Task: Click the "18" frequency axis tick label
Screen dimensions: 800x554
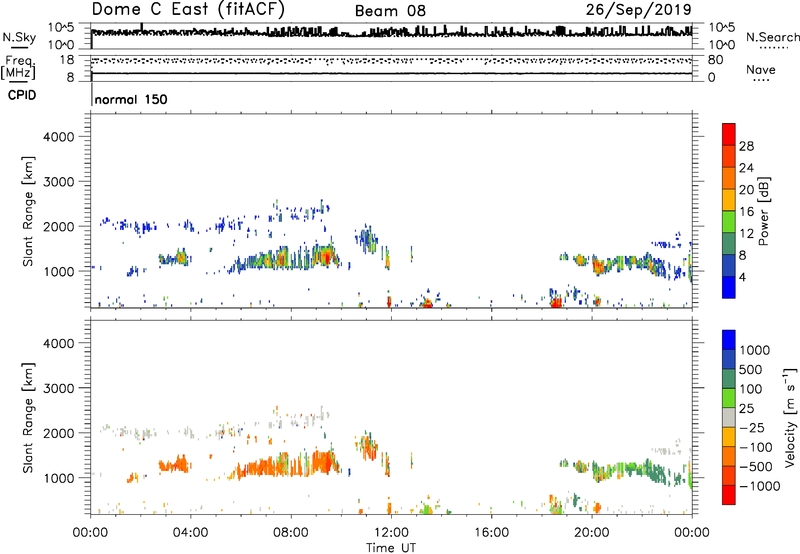Action: click(67, 60)
